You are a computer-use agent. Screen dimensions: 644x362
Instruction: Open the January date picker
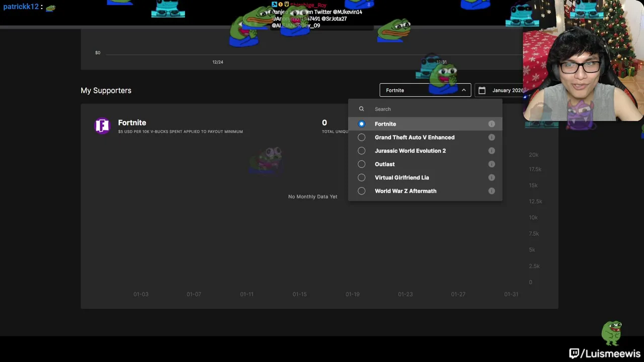(x=499, y=90)
